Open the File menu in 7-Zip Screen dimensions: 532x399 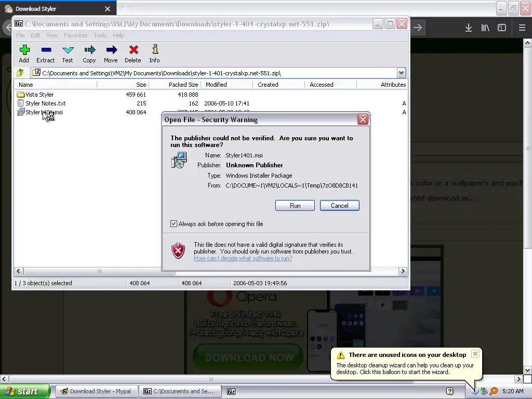point(20,35)
